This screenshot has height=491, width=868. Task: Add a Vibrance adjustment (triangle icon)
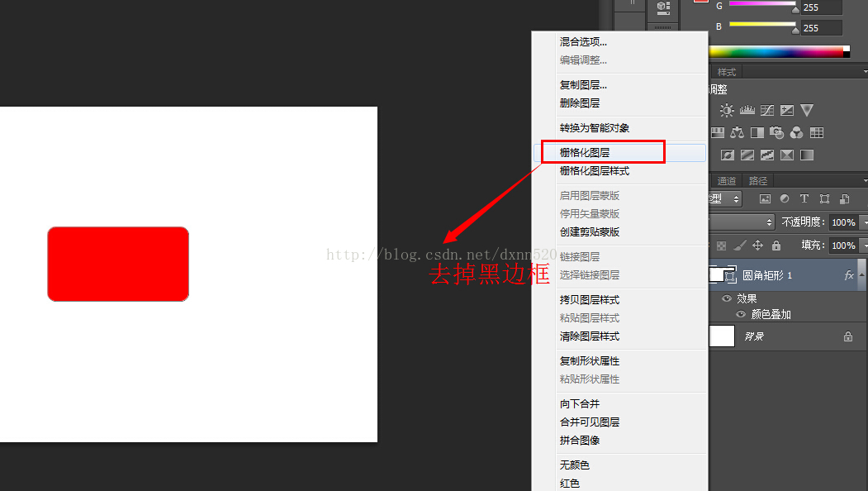[x=807, y=110]
